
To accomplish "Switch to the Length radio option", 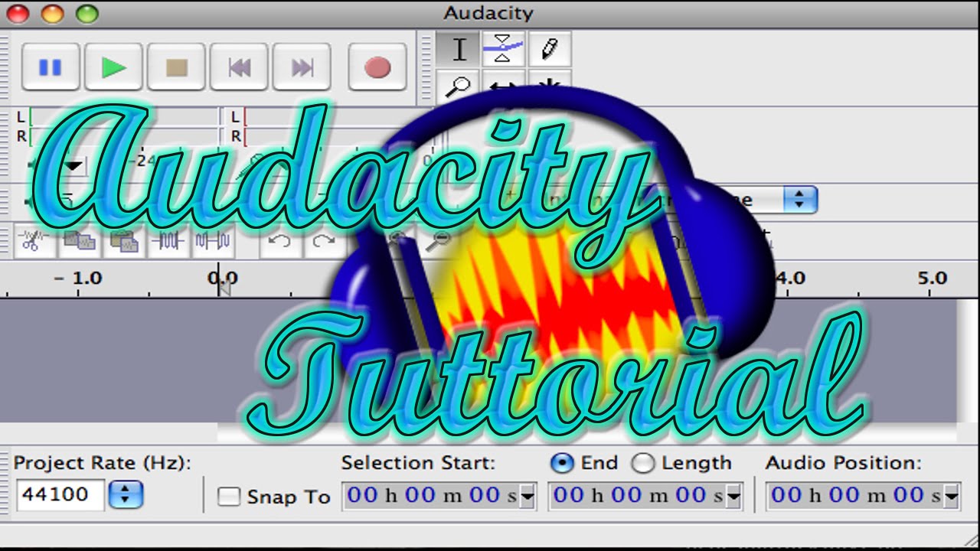I will point(643,463).
